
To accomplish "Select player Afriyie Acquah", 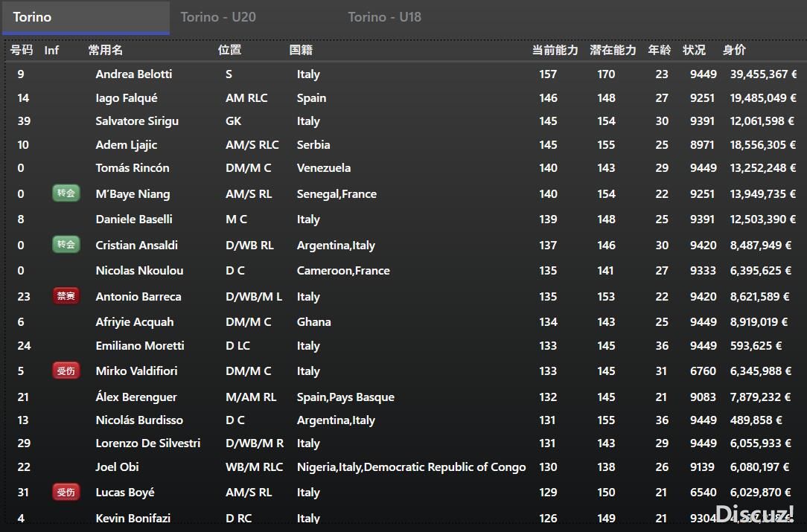I will (135, 322).
